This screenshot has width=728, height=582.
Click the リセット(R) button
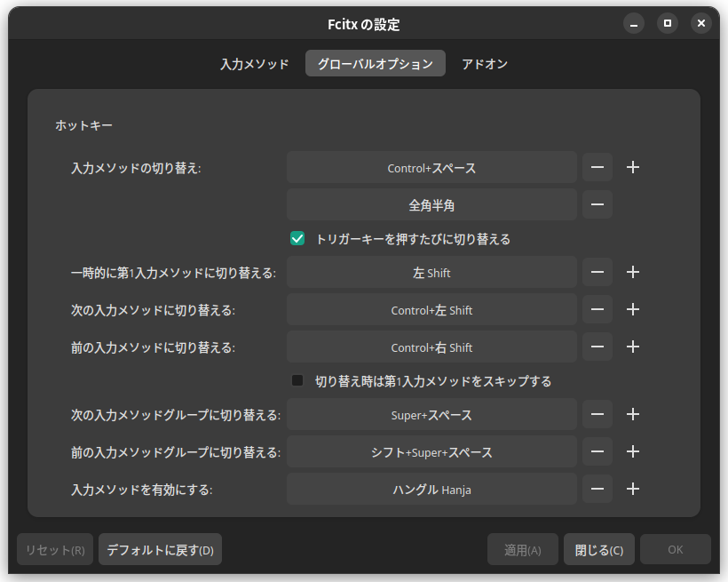[55, 549]
